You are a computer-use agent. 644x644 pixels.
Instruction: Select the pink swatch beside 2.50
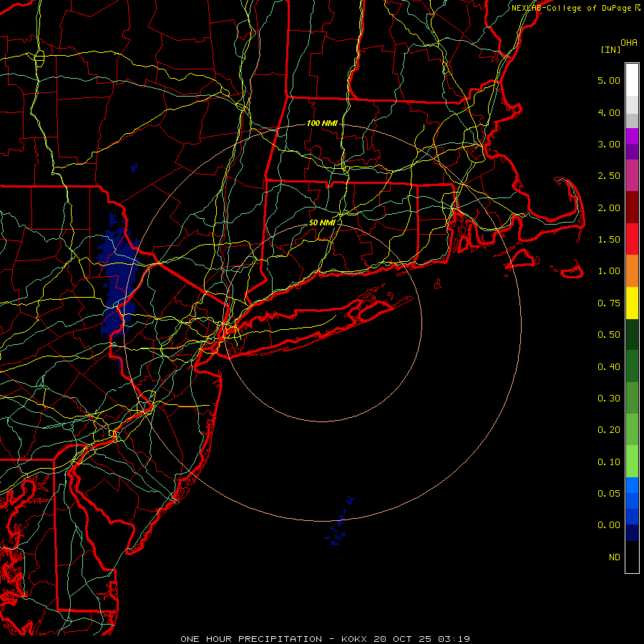tap(632, 175)
